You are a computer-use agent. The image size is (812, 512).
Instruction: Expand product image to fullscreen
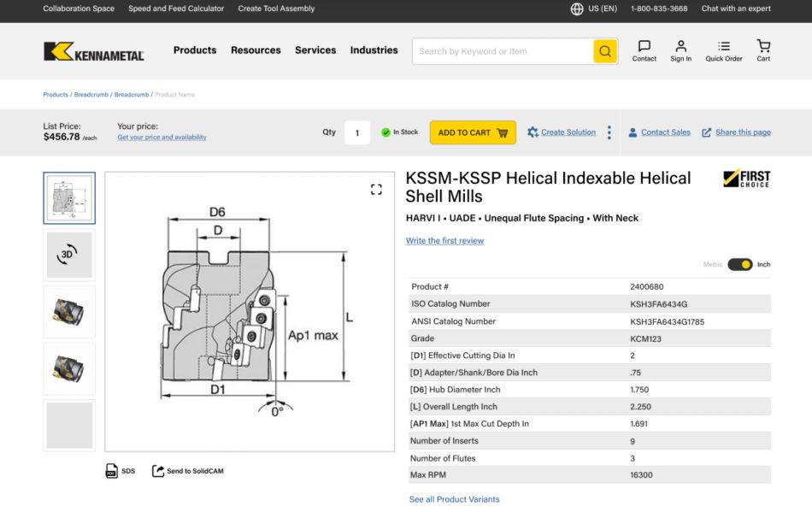pyautogui.click(x=376, y=190)
